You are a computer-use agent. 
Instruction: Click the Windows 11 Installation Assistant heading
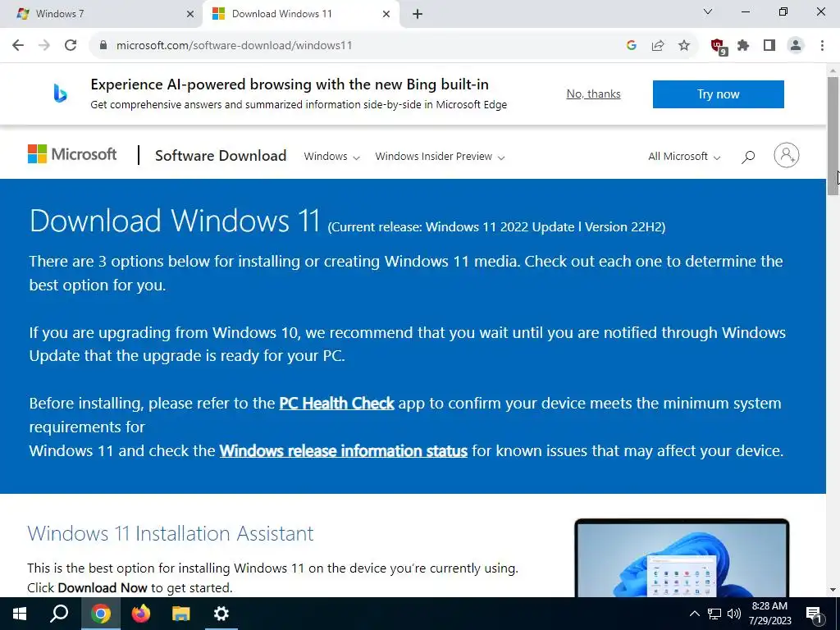[x=171, y=533]
